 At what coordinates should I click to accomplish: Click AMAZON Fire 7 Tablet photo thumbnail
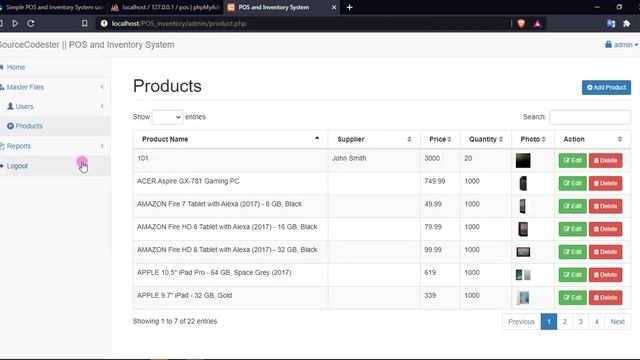[x=522, y=206]
